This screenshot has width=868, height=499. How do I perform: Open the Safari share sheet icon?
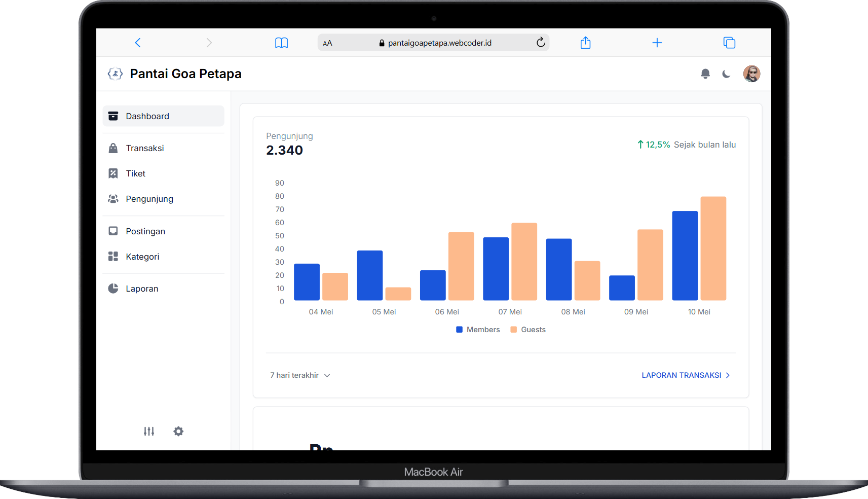[585, 43]
